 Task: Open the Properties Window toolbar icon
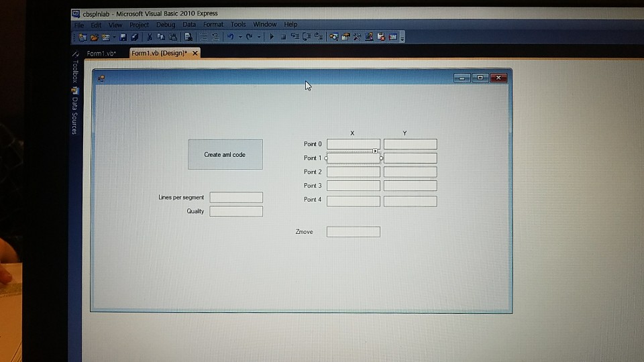345,37
